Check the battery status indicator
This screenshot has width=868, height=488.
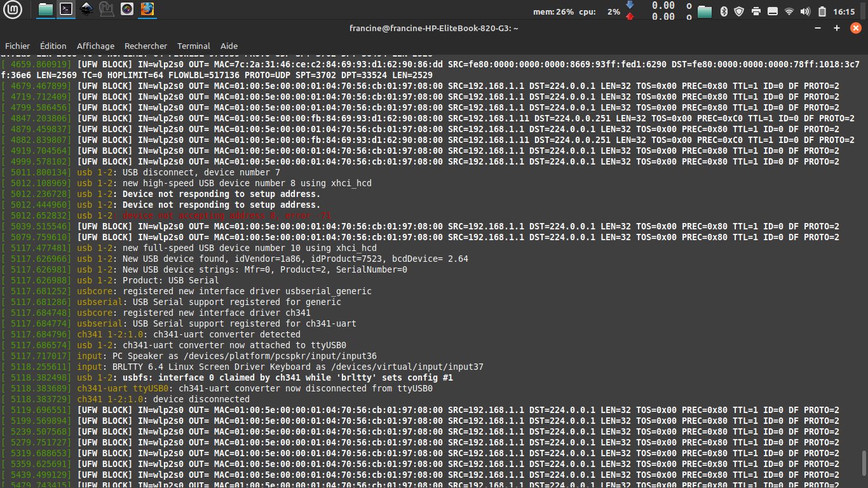click(822, 11)
